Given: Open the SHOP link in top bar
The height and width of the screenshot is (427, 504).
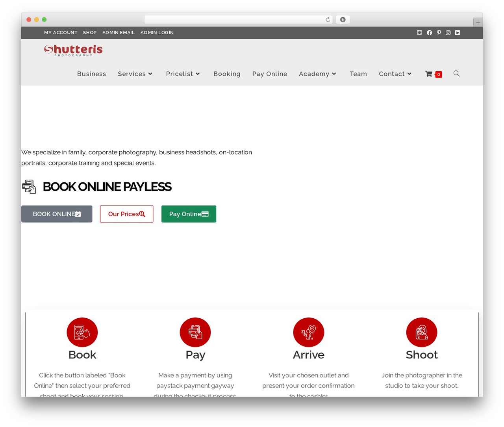Looking at the screenshot, I should [x=90, y=33].
